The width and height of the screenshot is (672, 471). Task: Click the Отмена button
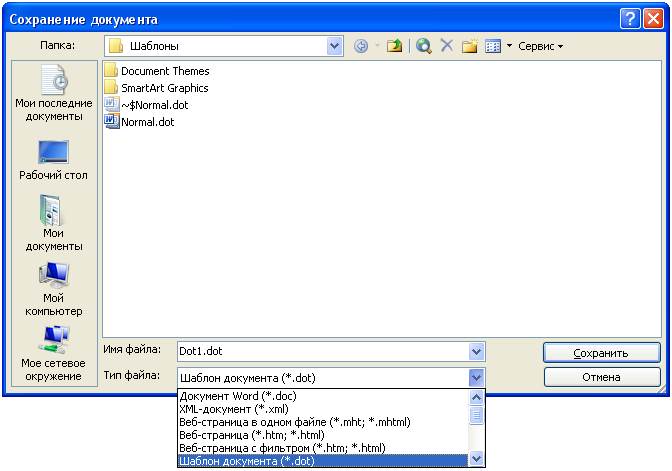click(x=601, y=377)
